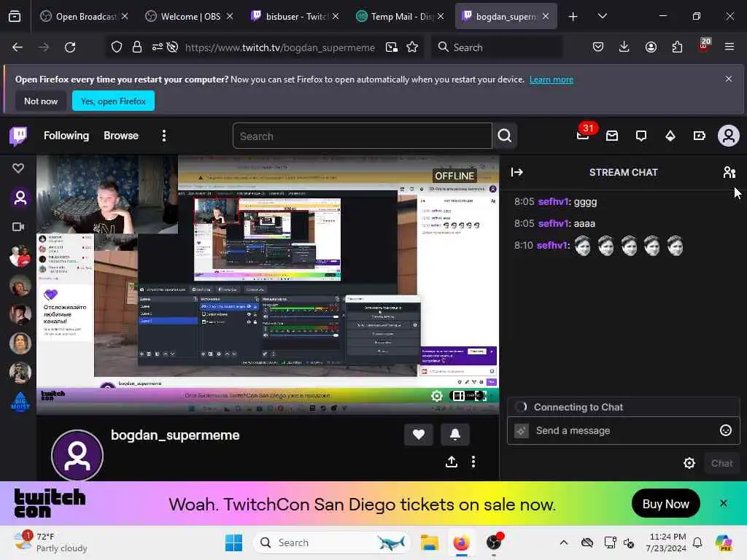Click the site security padlock icon

pos(136,47)
